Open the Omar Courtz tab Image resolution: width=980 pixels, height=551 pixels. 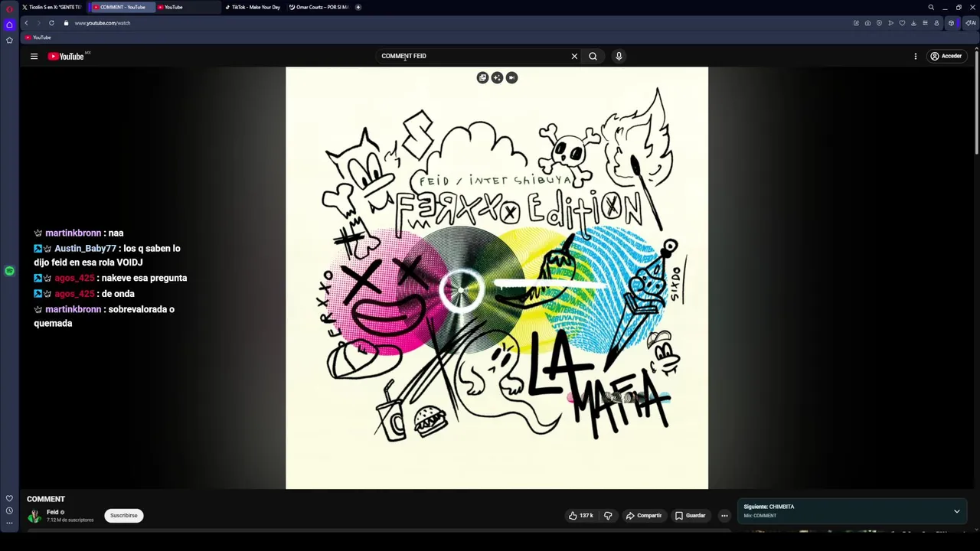pos(318,7)
